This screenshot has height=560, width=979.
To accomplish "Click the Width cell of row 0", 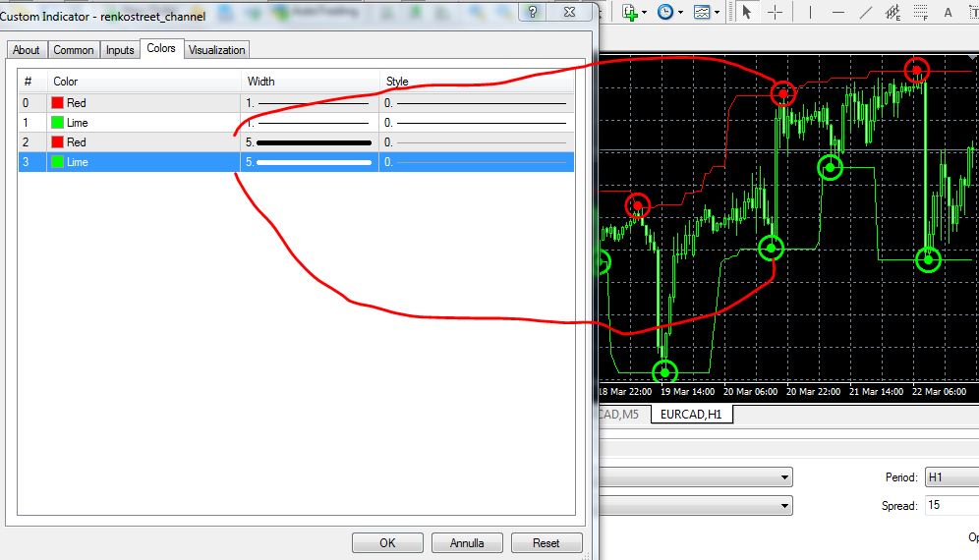I will 310,103.
